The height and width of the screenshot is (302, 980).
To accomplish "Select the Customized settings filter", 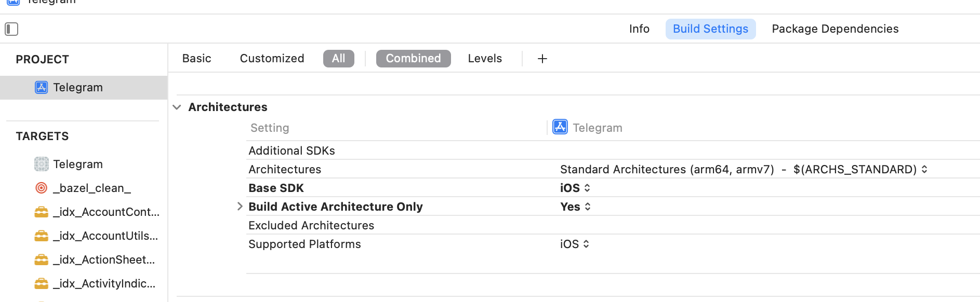I will [x=272, y=58].
